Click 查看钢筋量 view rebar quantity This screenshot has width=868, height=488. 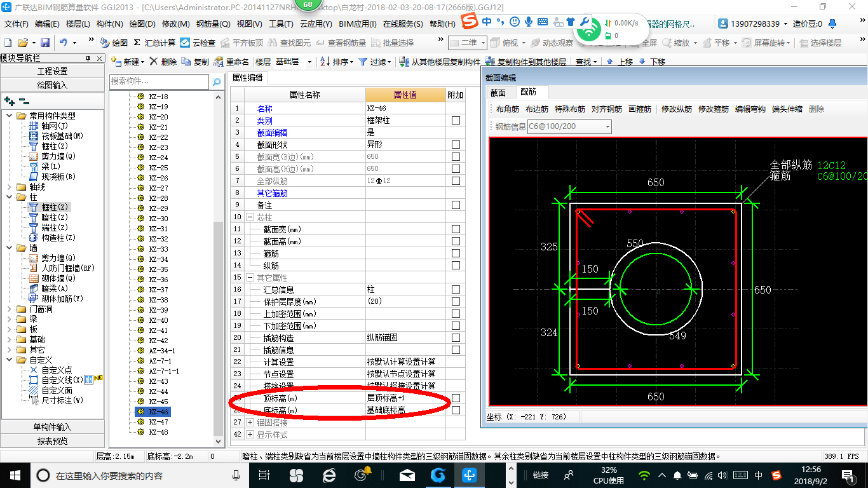pyautogui.click(x=341, y=43)
